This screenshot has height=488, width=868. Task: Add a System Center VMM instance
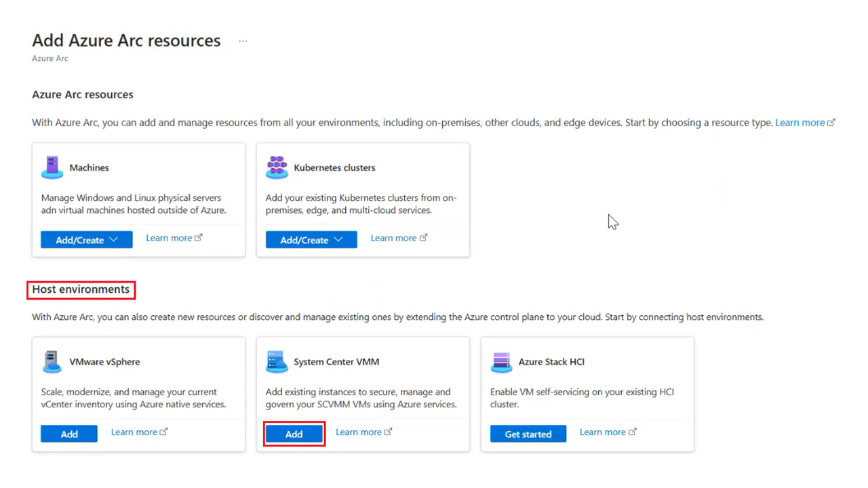click(x=294, y=434)
